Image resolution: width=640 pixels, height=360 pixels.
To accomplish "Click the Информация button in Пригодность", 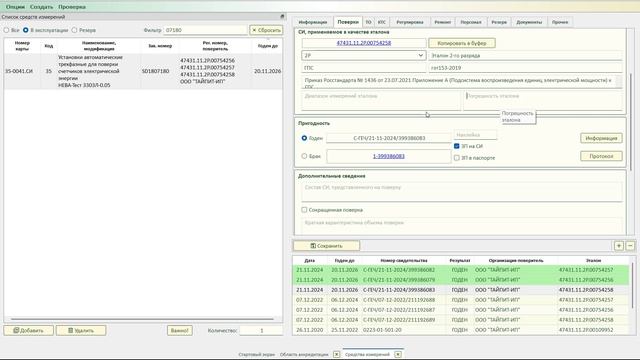I will (601, 138).
